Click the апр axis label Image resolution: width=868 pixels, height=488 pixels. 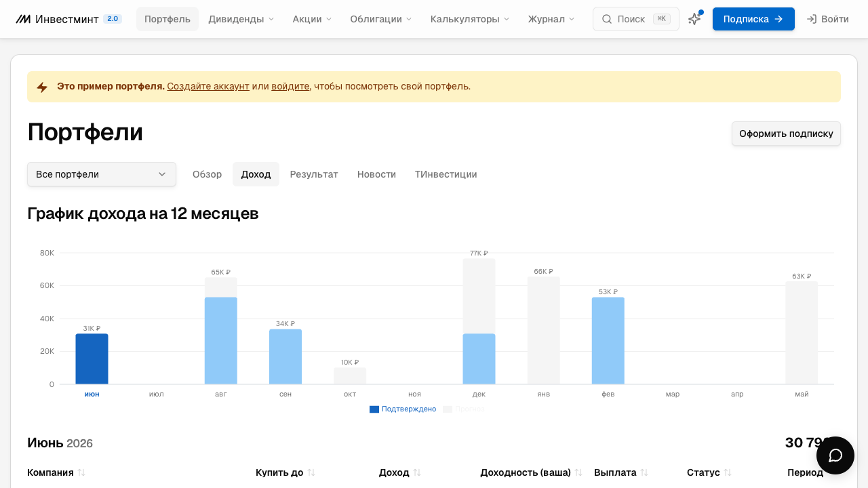click(x=737, y=394)
